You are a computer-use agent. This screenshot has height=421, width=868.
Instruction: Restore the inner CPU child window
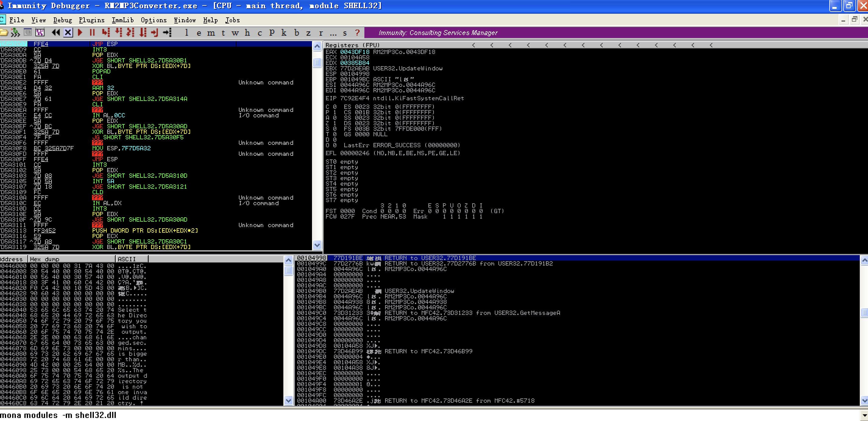[x=854, y=20]
